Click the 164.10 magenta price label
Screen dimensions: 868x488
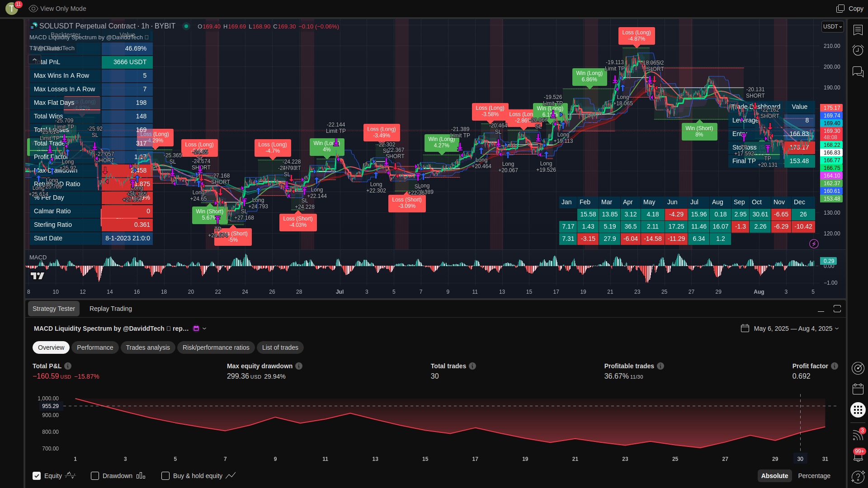click(x=832, y=176)
